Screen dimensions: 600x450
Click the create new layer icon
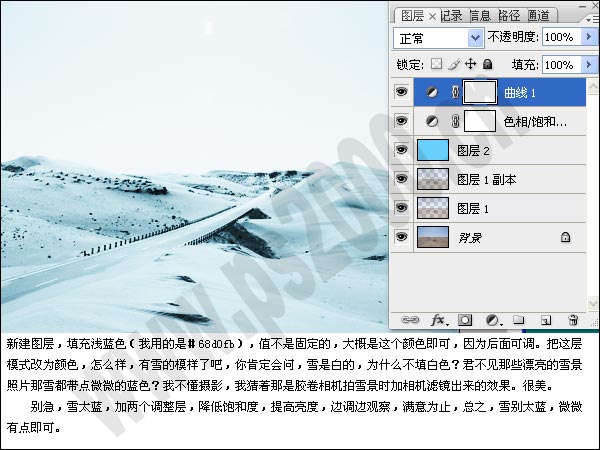[x=546, y=320]
